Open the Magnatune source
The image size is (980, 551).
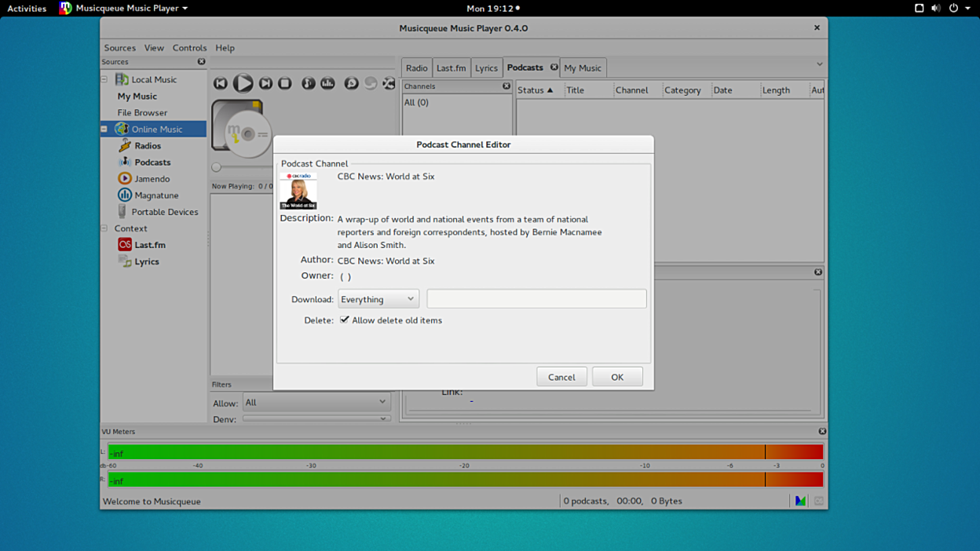(x=156, y=195)
